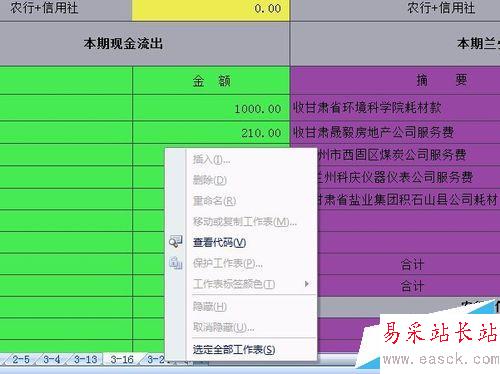Select cell 收甘肃省环境科学院耗材款
This screenshot has width=500, height=374.
point(395,108)
